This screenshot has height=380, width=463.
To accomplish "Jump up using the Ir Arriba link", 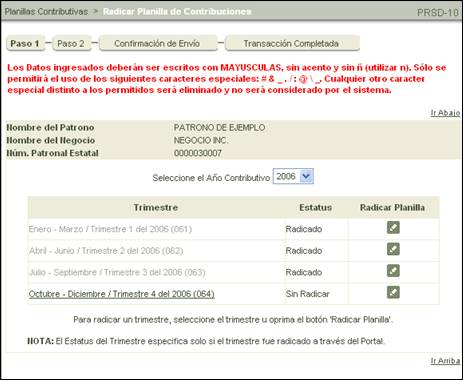I will (445, 361).
